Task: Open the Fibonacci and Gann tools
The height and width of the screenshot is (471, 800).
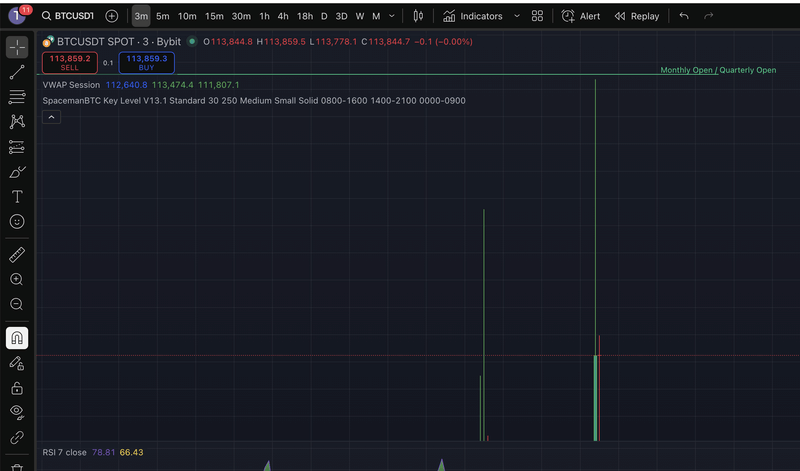Action: pos(17,96)
